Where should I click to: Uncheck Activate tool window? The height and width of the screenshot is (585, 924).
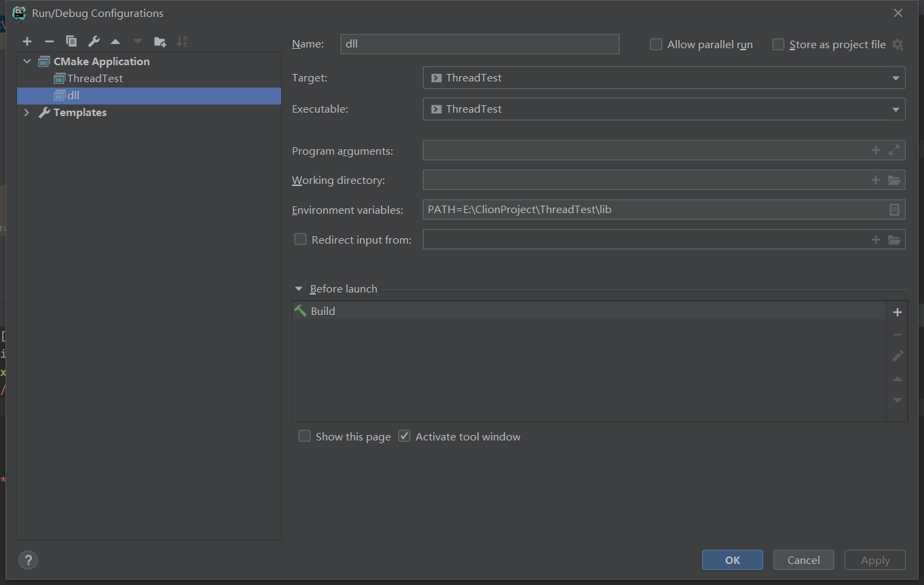(x=405, y=436)
